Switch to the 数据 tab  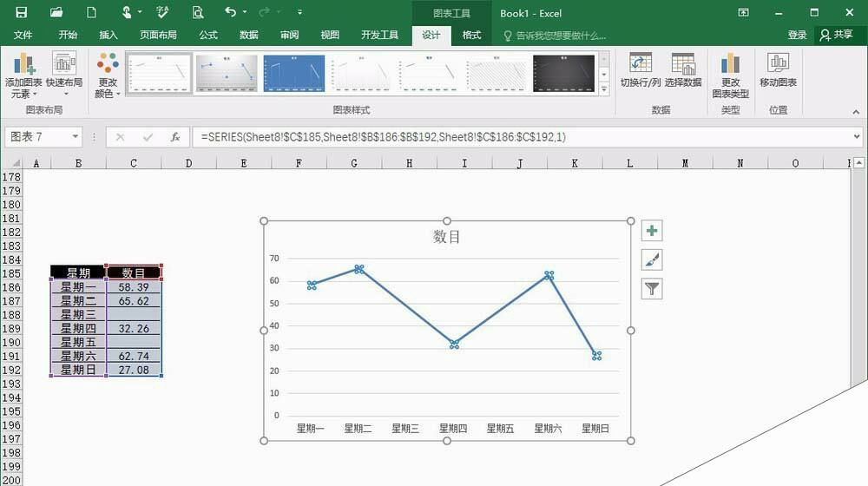coord(248,35)
